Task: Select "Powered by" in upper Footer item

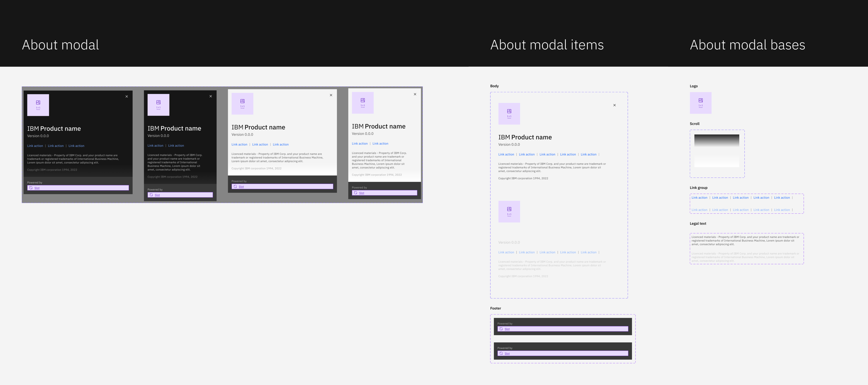Action: coord(505,324)
